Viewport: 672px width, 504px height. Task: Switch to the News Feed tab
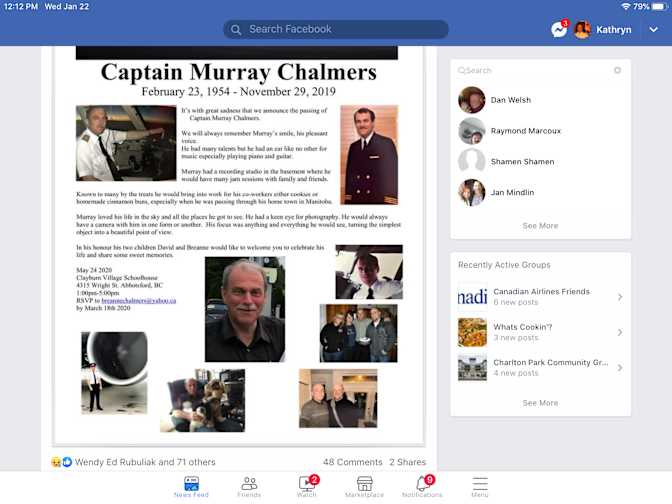[x=191, y=487]
